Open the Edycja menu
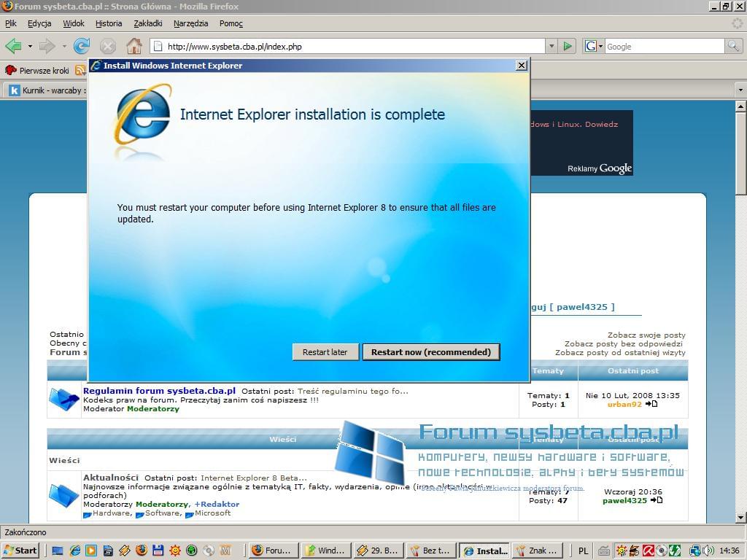 [x=39, y=23]
